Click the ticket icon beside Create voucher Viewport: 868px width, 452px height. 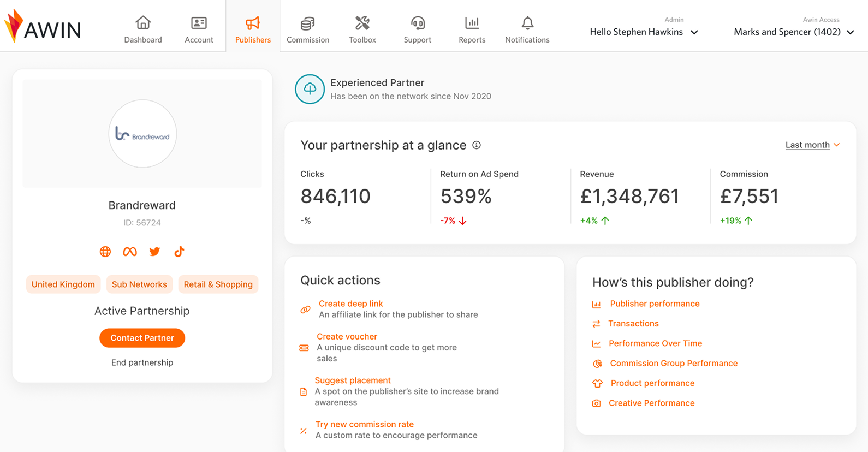(304, 348)
